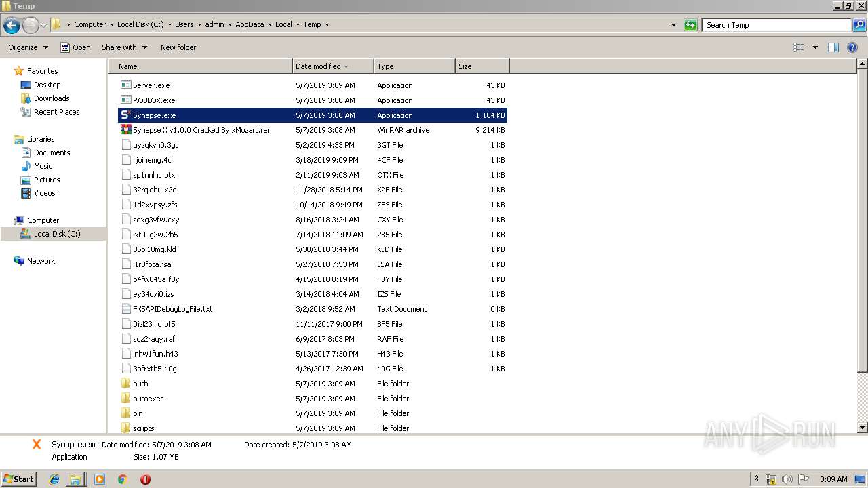This screenshot has width=868, height=488.
Task: Select the scripts folder icon
Action: point(125,428)
